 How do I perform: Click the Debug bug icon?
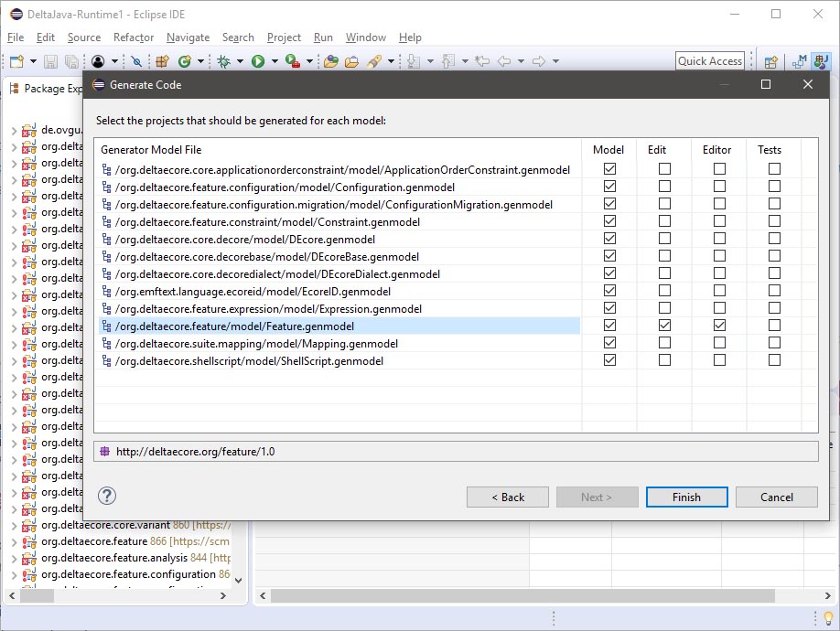(x=224, y=61)
